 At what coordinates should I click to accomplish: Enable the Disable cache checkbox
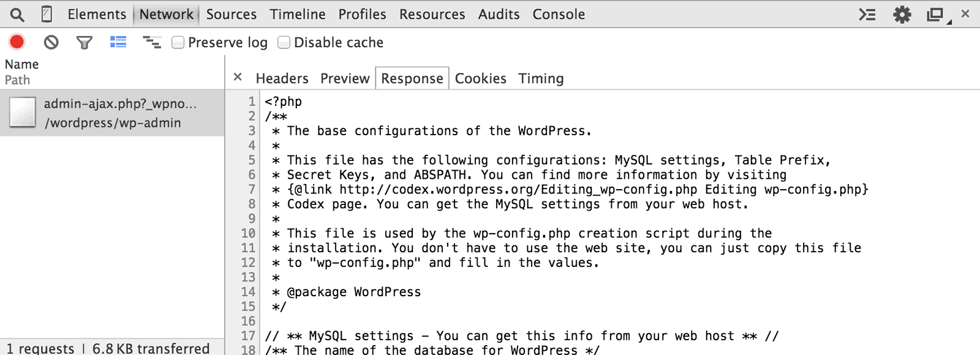click(284, 42)
